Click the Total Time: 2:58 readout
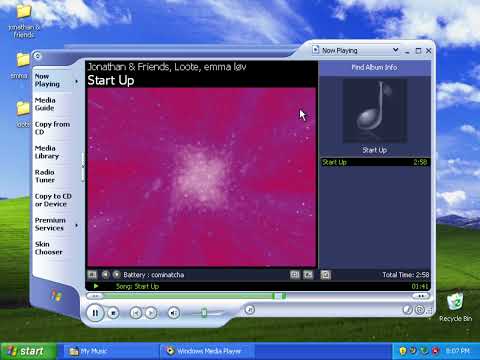 point(405,275)
